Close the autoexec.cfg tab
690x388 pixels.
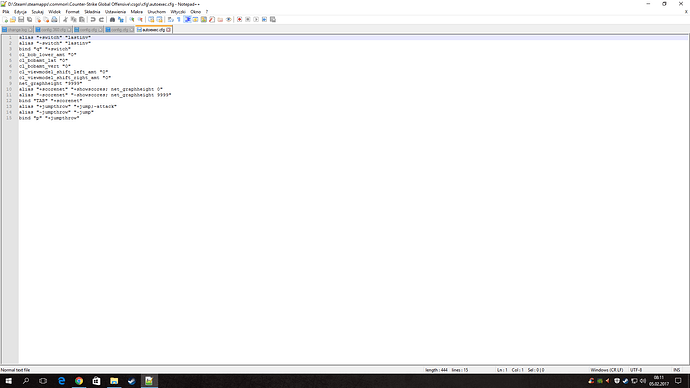click(x=169, y=29)
